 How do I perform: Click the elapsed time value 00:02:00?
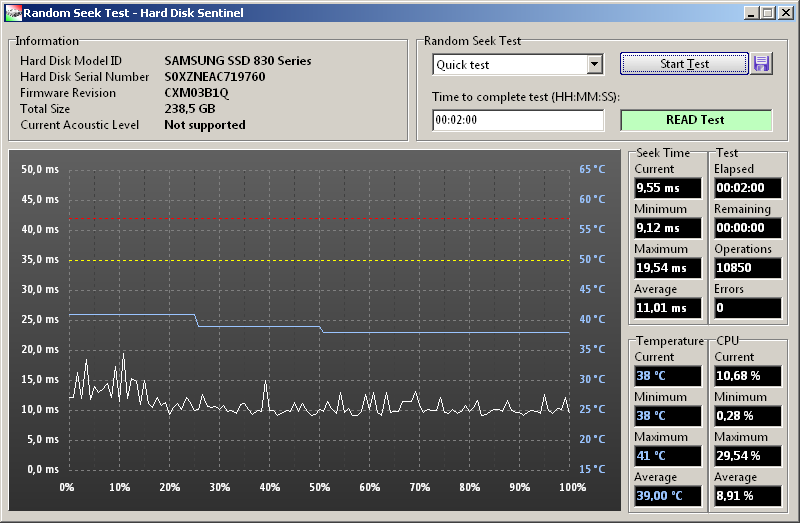click(x=747, y=188)
